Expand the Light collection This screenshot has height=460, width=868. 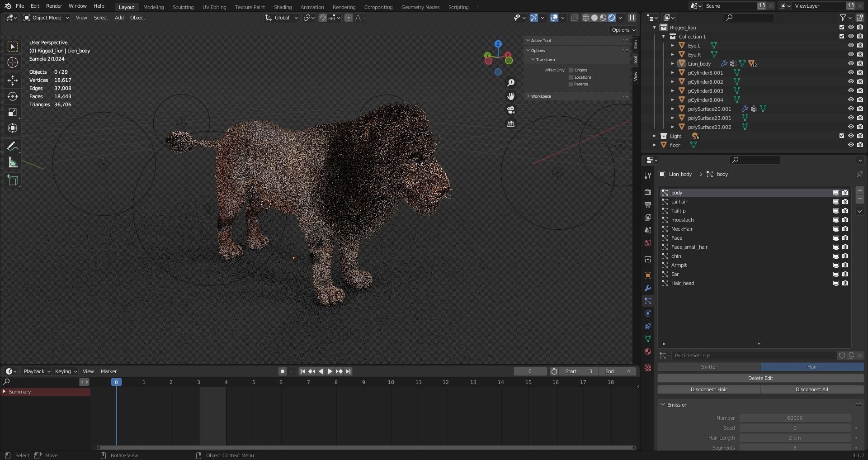pyautogui.click(x=654, y=136)
